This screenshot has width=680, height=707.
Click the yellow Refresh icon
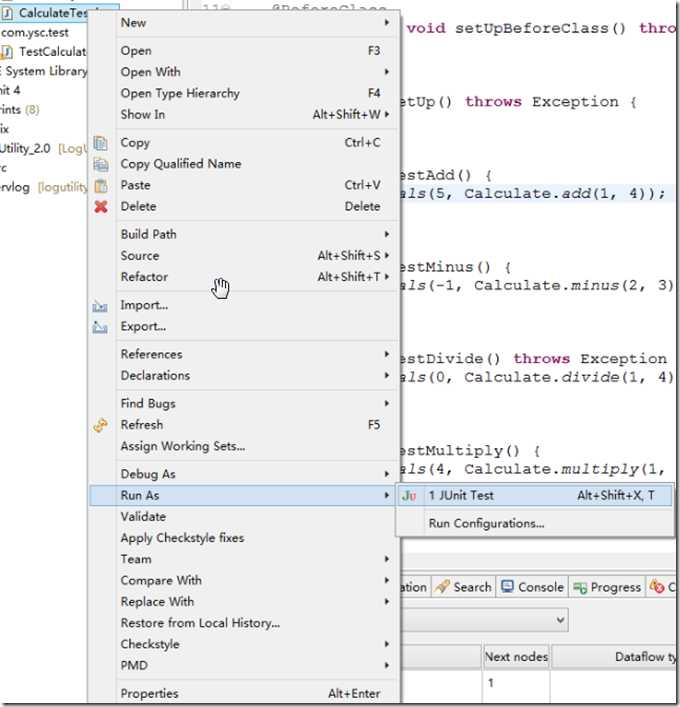pos(100,425)
